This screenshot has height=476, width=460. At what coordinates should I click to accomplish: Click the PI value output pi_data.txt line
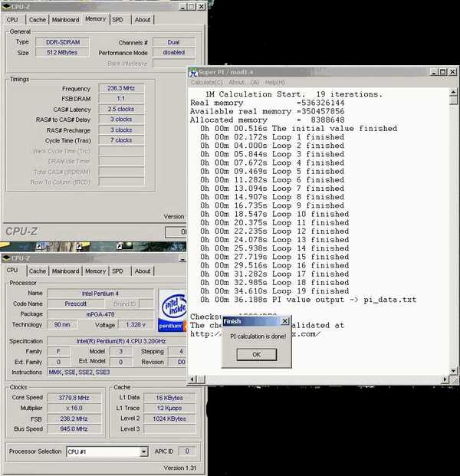click(x=308, y=300)
